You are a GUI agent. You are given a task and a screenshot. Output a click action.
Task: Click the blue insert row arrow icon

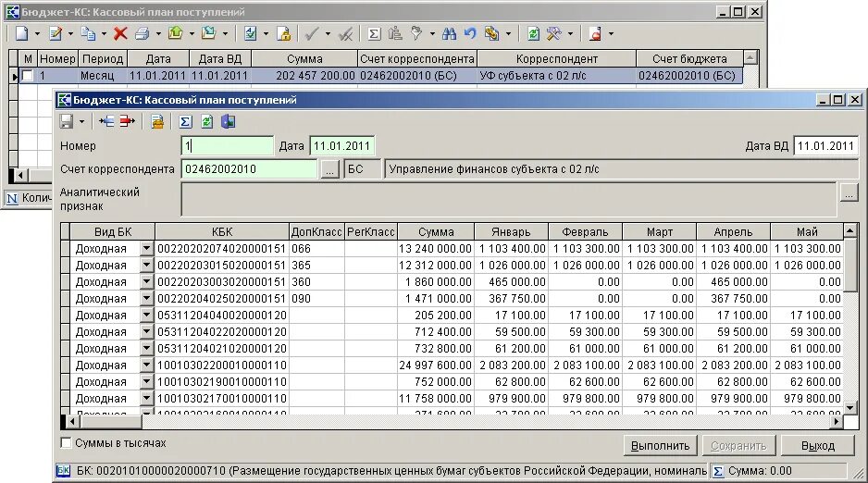click(106, 121)
